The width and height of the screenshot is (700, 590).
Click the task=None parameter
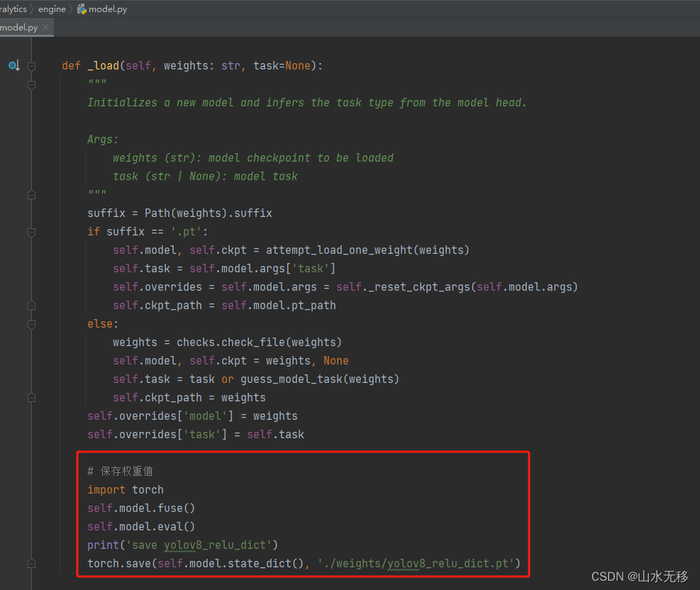[x=282, y=66]
